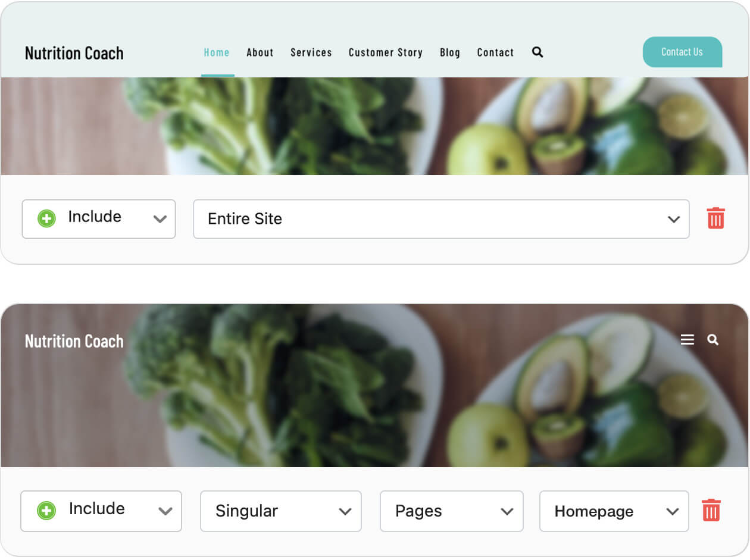This screenshot has height=560, width=750.
Task: Open the Blog menu item
Action: coord(450,52)
